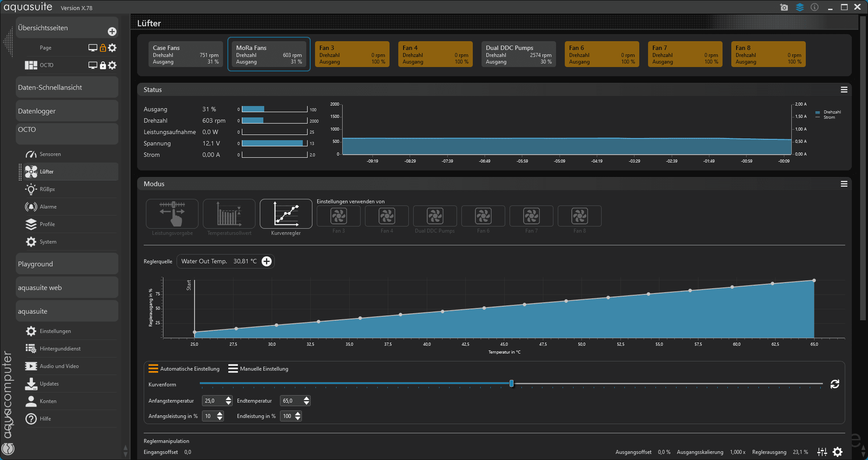Open settings gear for Page entry
The height and width of the screenshot is (460, 868).
(113, 48)
